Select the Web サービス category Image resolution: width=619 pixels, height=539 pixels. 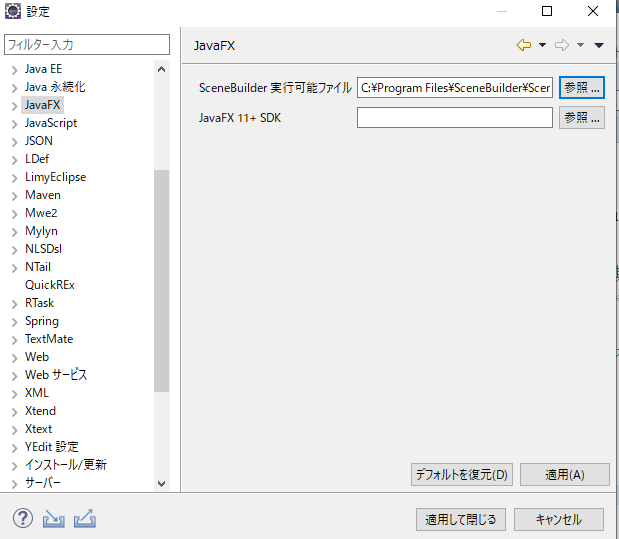pos(56,375)
